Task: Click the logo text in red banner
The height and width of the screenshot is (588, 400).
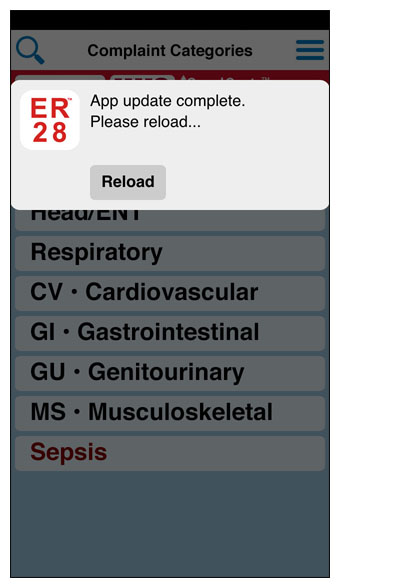Action: [225, 78]
